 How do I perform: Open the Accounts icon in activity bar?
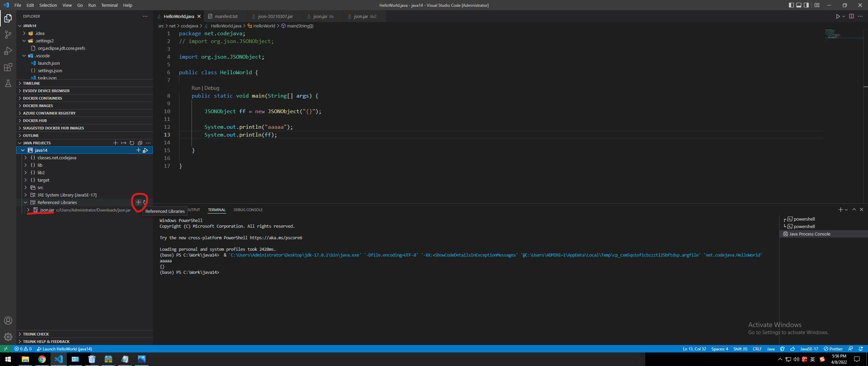click(8, 321)
